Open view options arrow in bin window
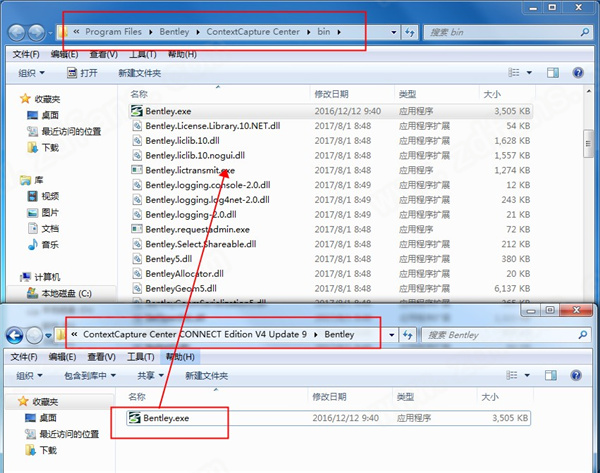 click(529, 73)
